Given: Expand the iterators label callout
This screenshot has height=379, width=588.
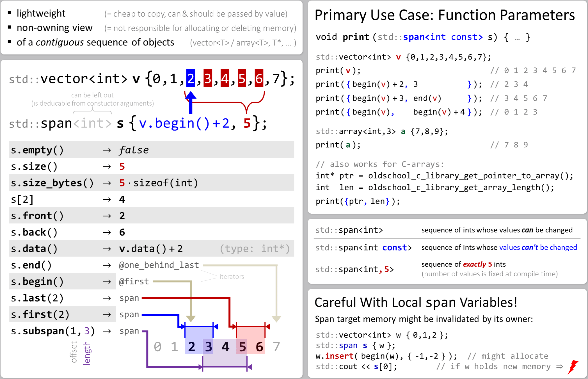Looking at the screenshot, I should click(232, 277).
